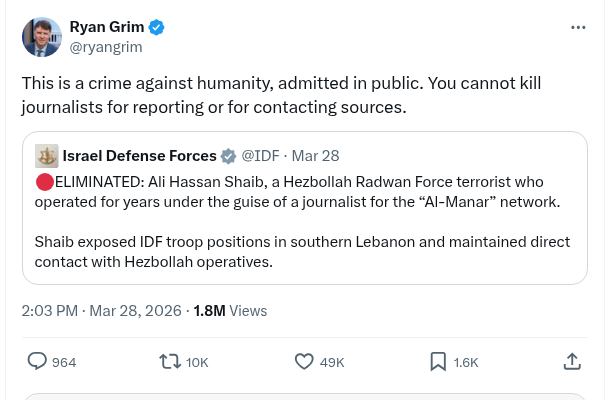Click the gray verified badge beside IDF

tap(229, 156)
